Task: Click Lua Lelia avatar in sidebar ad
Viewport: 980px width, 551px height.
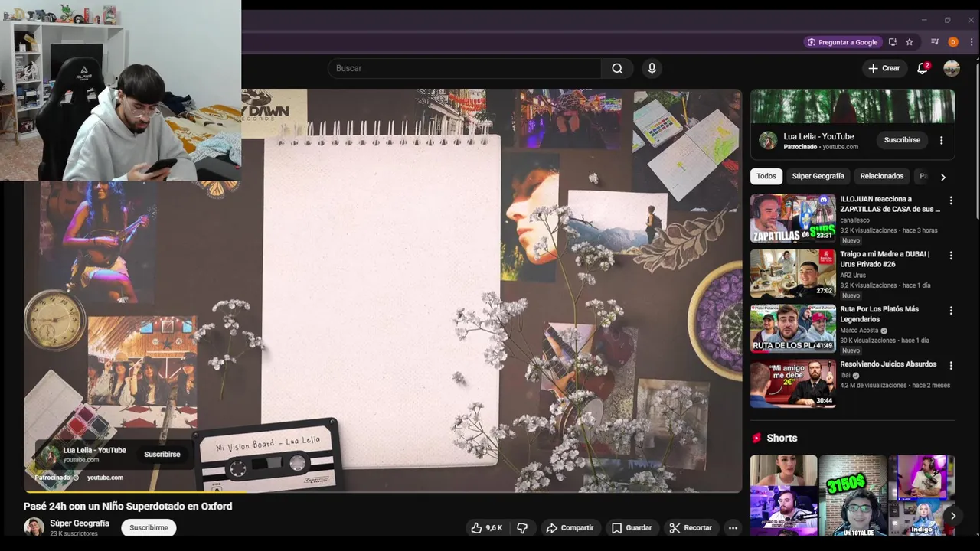Action: click(x=768, y=141)
